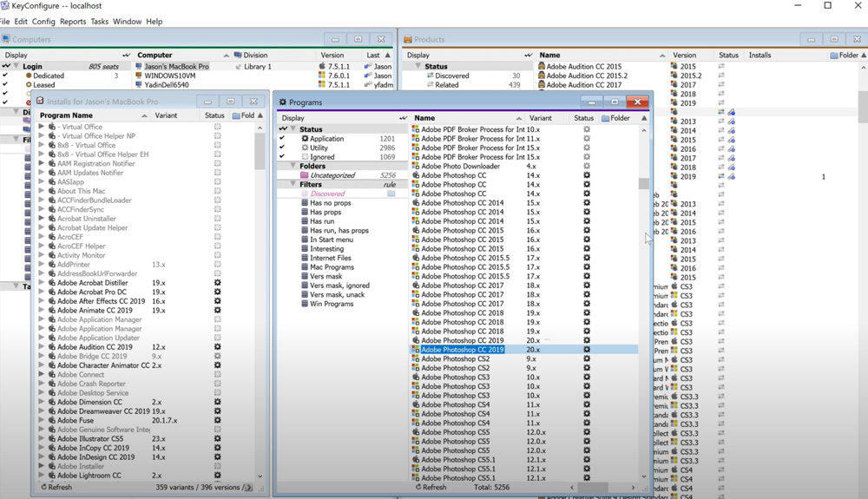This screenshot has height=499, width=868.
Task: Open the Reports menu
Action: [x=73, y=22]
